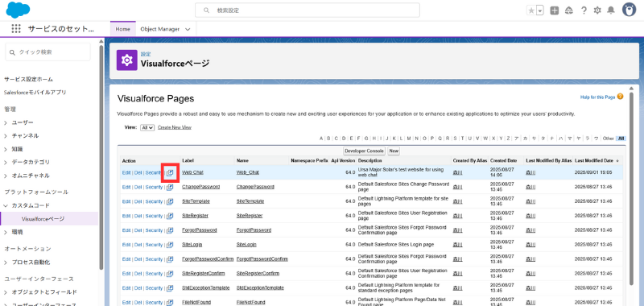Click the global search field
Viewport: 644px width, 306px height.
(308, 10)
